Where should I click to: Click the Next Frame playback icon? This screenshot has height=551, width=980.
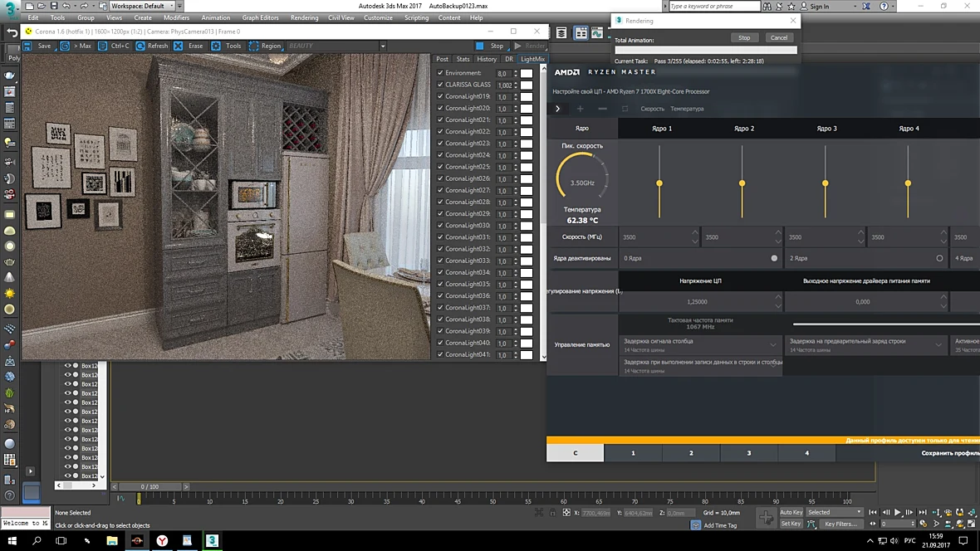(909, 512)
